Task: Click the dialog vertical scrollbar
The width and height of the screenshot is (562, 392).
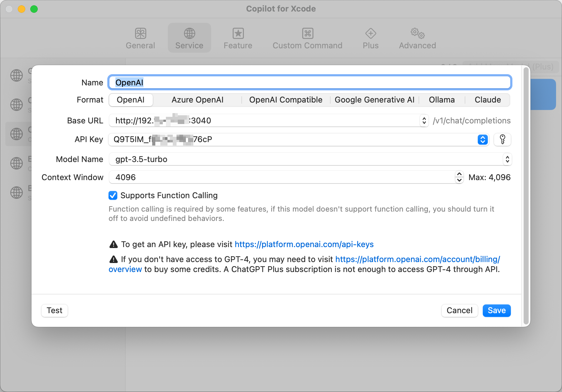Action: [526, 196]
